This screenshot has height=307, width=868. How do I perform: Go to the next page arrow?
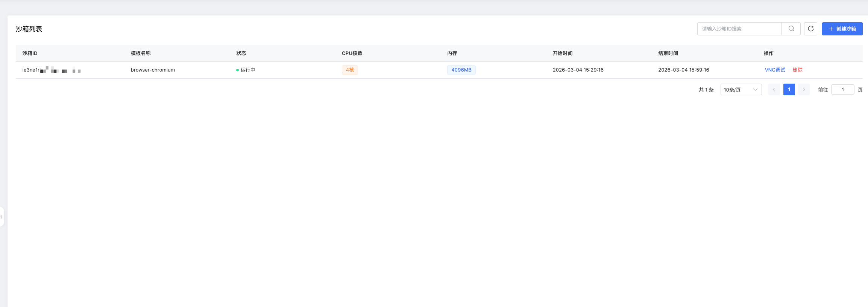point(804,90)
